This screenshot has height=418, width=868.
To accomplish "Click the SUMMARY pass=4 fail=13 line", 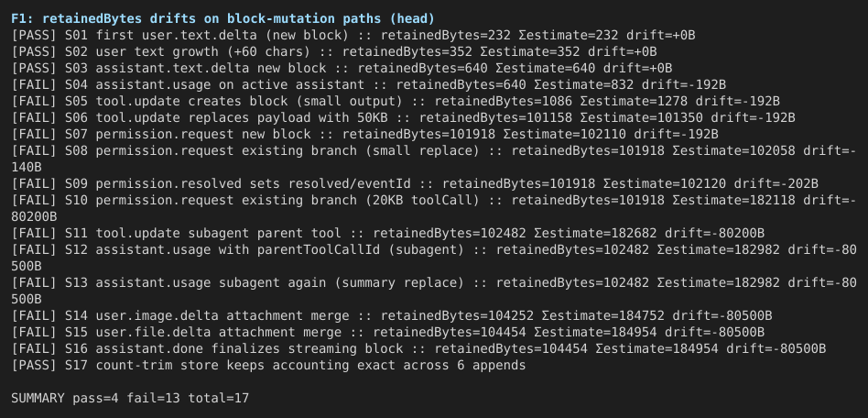I will click(130, 399).
